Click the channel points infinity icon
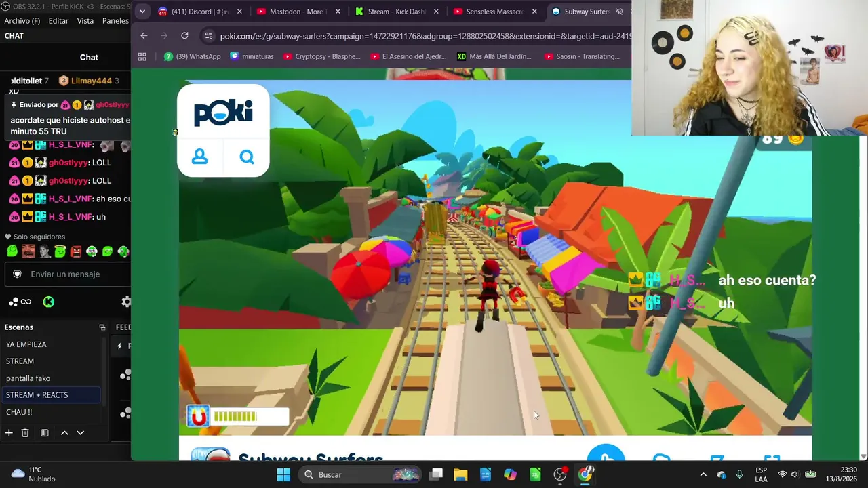This screenshot has width=868, height=488. click(26, 302)
